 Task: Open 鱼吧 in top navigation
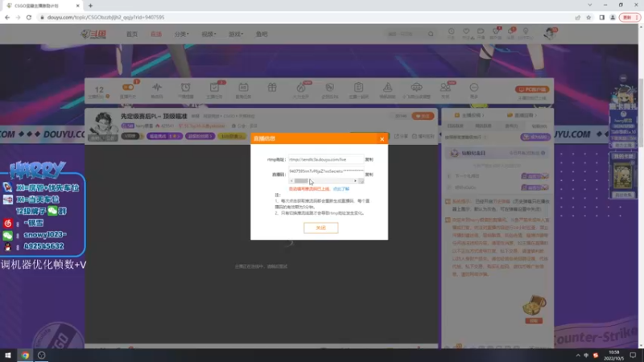(262, 34)
